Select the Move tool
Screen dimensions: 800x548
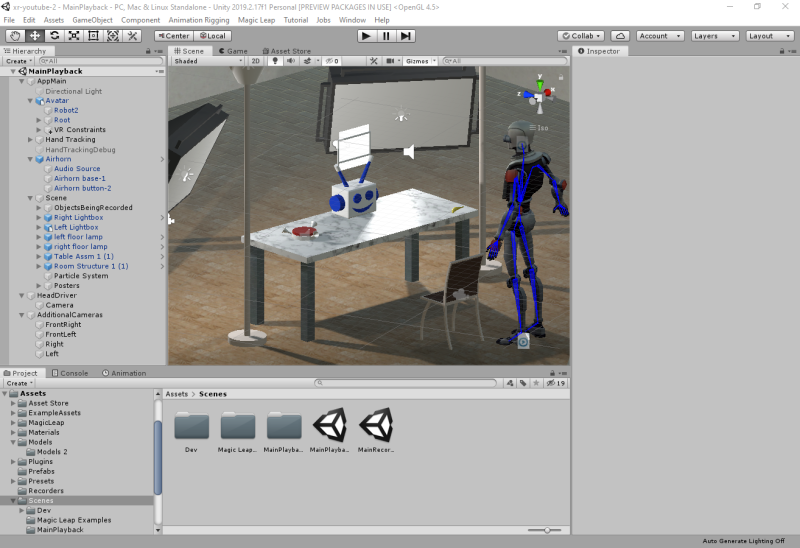click(34, 36)
